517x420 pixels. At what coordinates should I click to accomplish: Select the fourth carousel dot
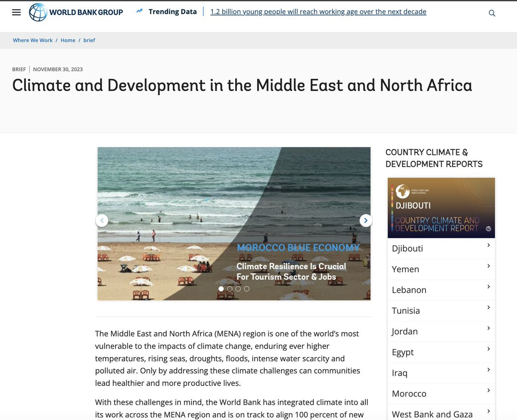click(x=247, y=289)
